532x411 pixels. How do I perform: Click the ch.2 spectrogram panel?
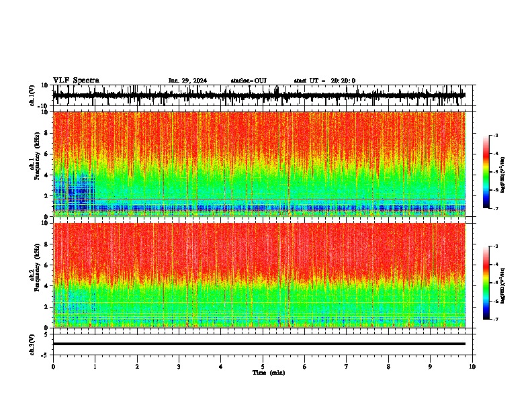[259, 275]
